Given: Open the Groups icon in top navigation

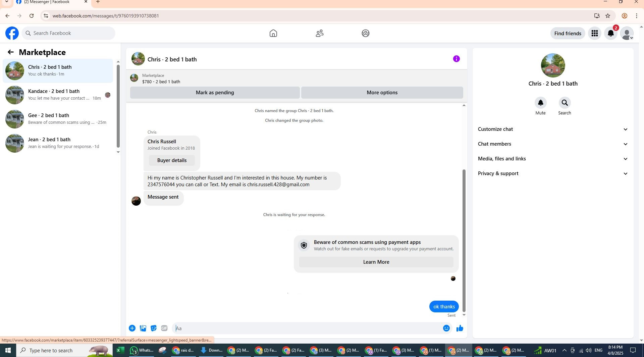Looking at the screenshot, I should pos(366,33).
